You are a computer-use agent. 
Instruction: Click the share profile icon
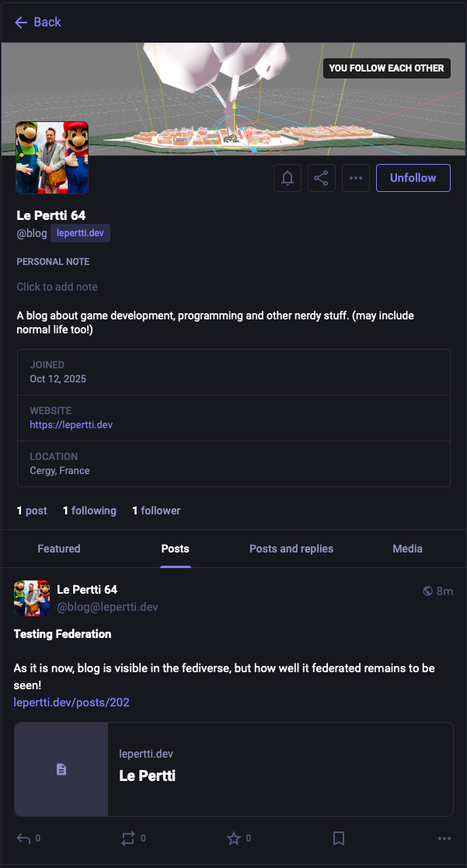[x=322, y=178]
